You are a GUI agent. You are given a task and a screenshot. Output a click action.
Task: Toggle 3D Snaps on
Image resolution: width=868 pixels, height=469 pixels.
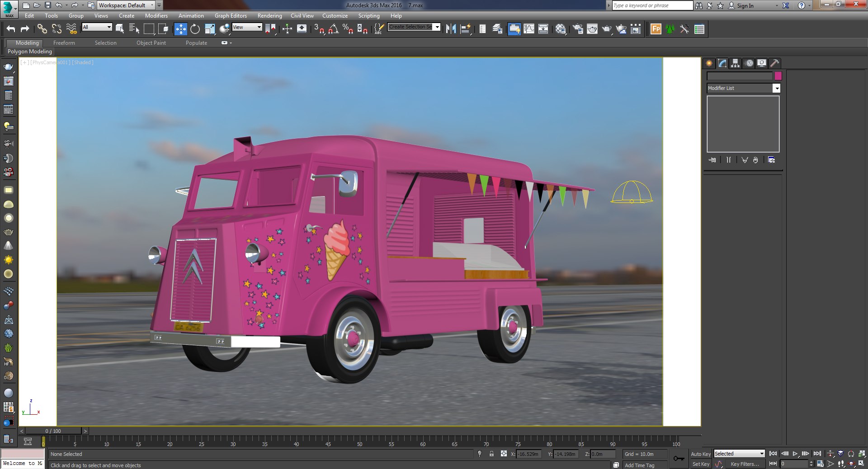tap(319, 29)
